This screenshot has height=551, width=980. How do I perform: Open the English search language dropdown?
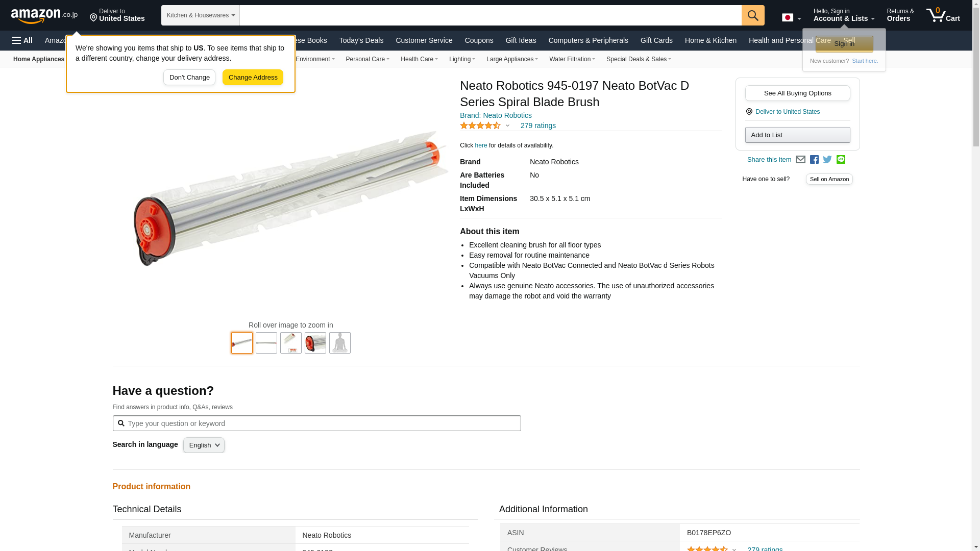click(204, 445)
